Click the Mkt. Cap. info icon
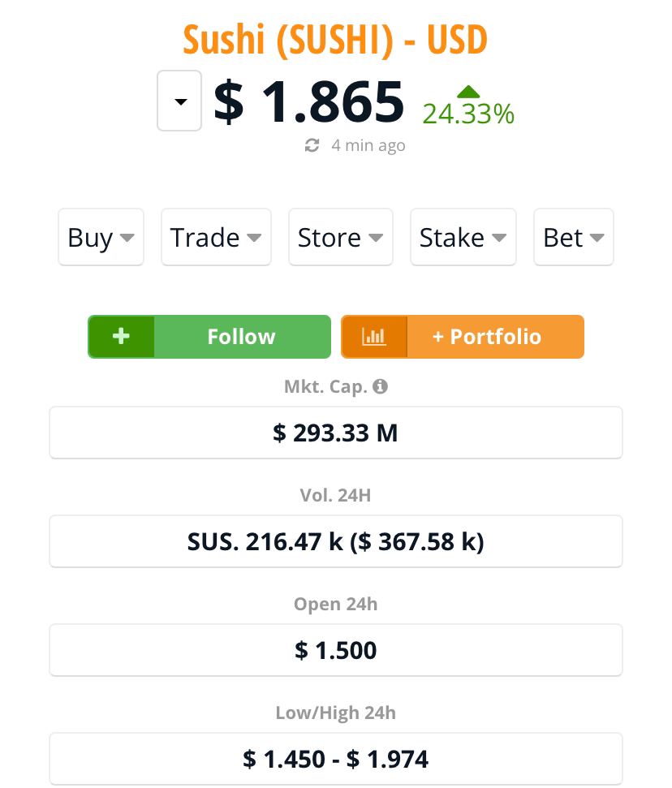The image size is (672, 788). click(x=380, y=386)
